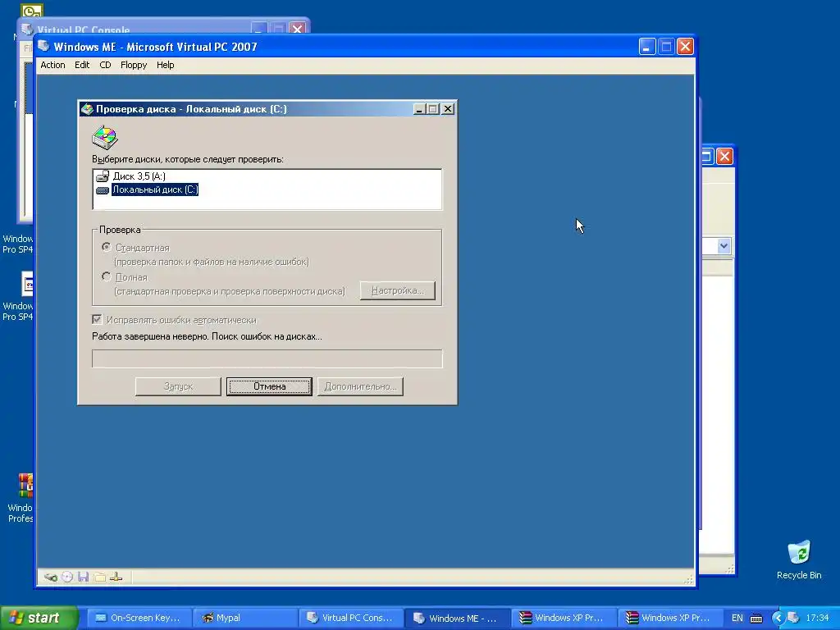Click the Дополнительно... button
The image size is (840, 630).
click(360, 386)
